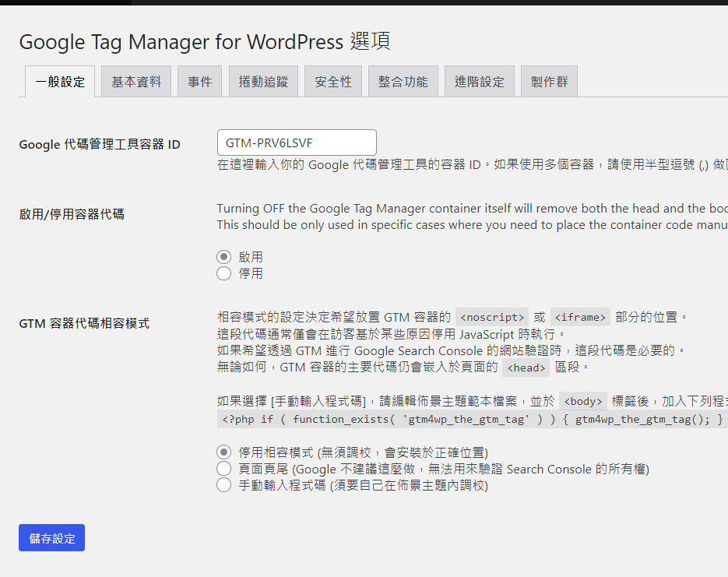Select 停用相容模式 radio option

click(223, 452)
